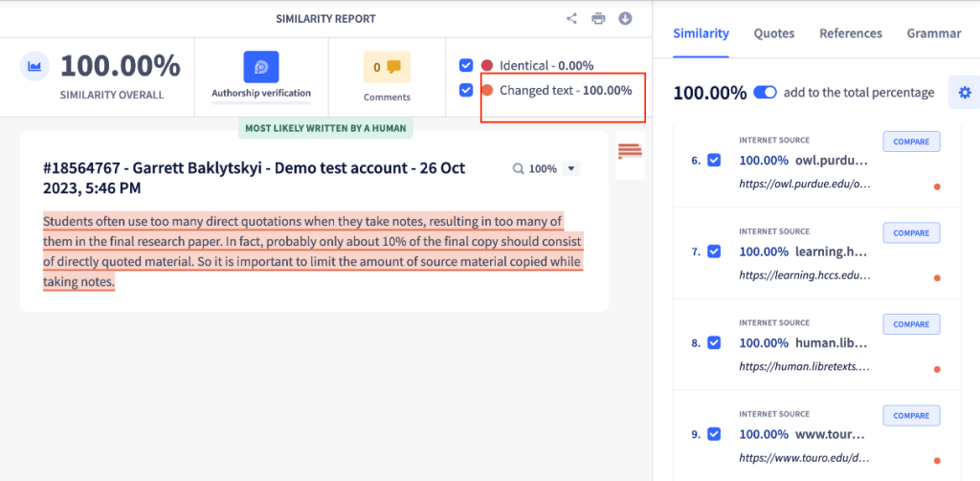Click Compare button for source 7
This screenshot has height=481, width=980.
[x=910, y=233]
